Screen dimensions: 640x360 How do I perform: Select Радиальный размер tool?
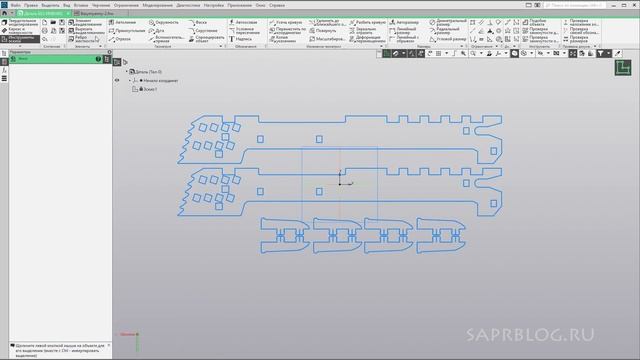tap(444, 31)
